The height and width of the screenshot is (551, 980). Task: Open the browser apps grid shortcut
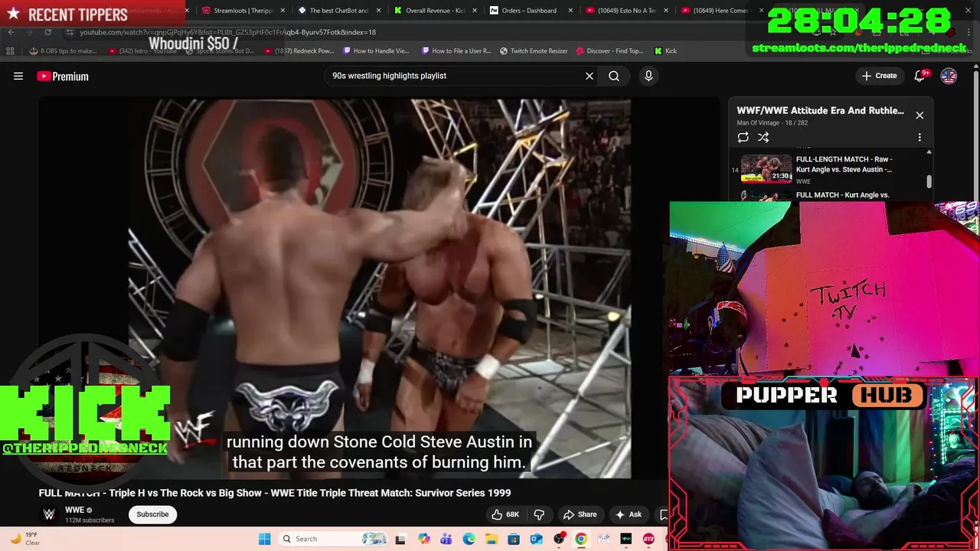coord(10,51)
